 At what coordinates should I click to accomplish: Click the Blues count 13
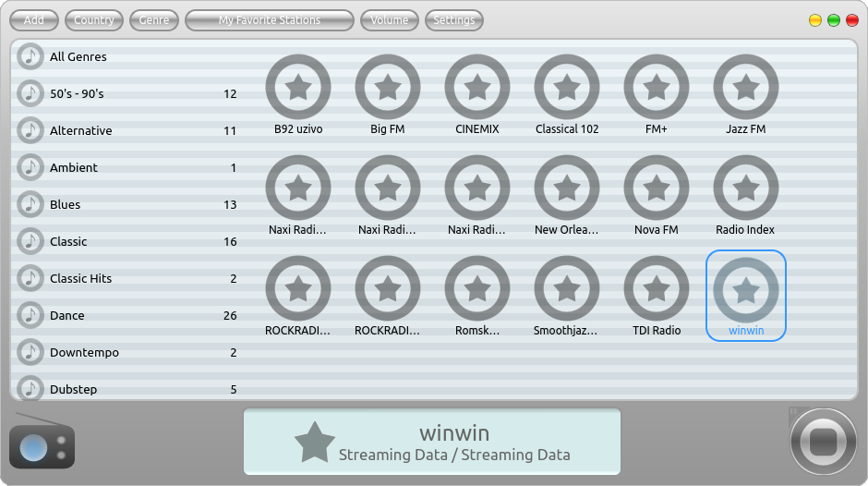(x=230, y=204)
